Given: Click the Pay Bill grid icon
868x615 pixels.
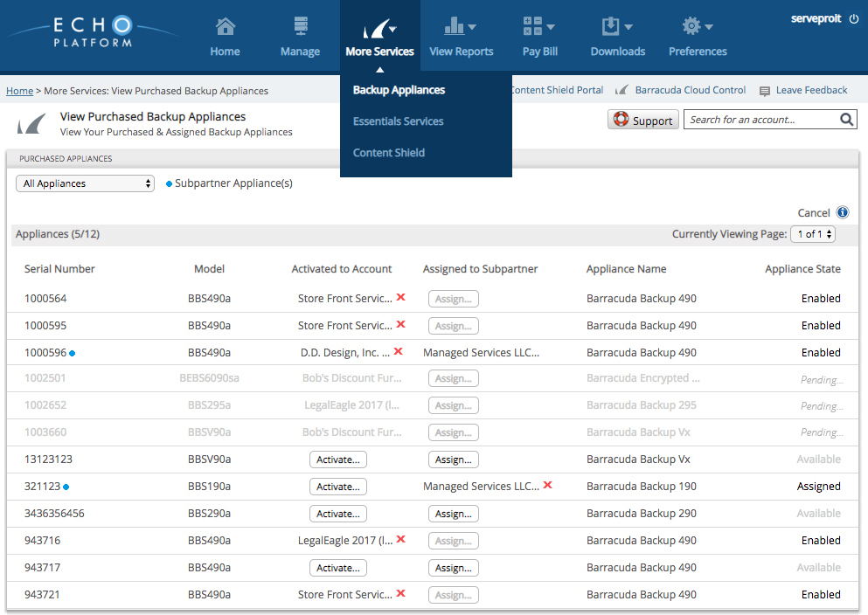Looking at the screenshot, I should tap(532, 26).
